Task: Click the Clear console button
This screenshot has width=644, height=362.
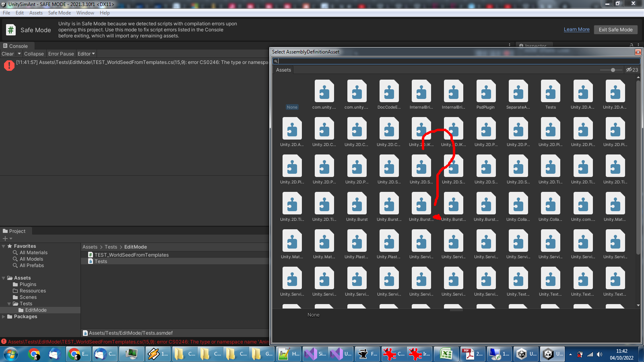Action: (8, 54)
